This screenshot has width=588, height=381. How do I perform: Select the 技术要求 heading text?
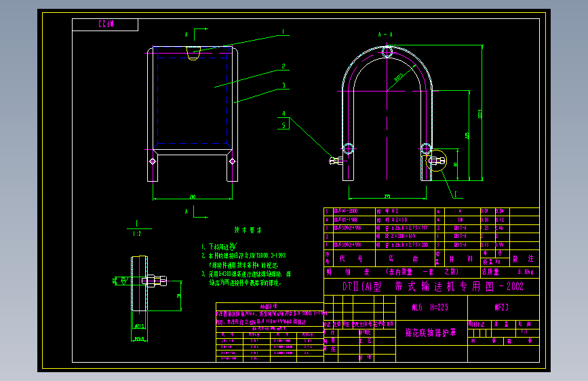point(248,230)
